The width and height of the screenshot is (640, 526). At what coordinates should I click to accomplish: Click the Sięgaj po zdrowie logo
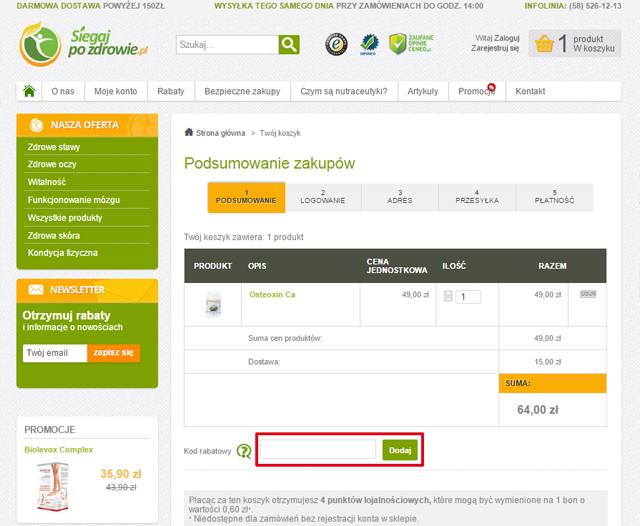[85, 44]
